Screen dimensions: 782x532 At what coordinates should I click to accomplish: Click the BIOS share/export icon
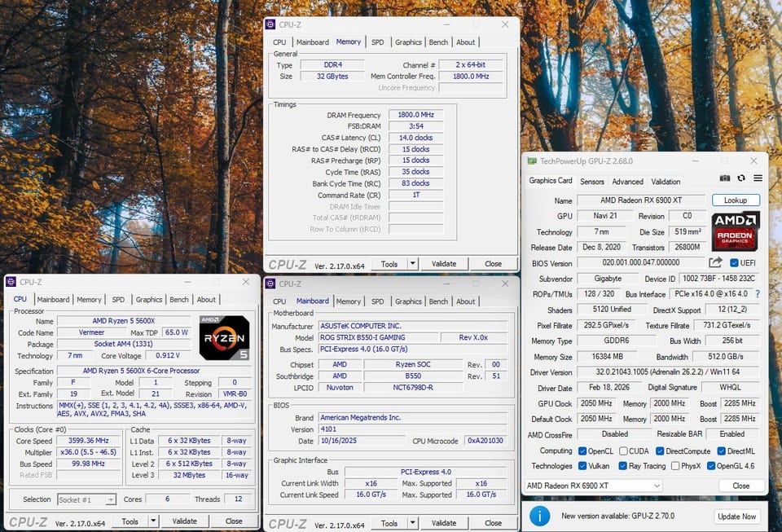(716, 262)
